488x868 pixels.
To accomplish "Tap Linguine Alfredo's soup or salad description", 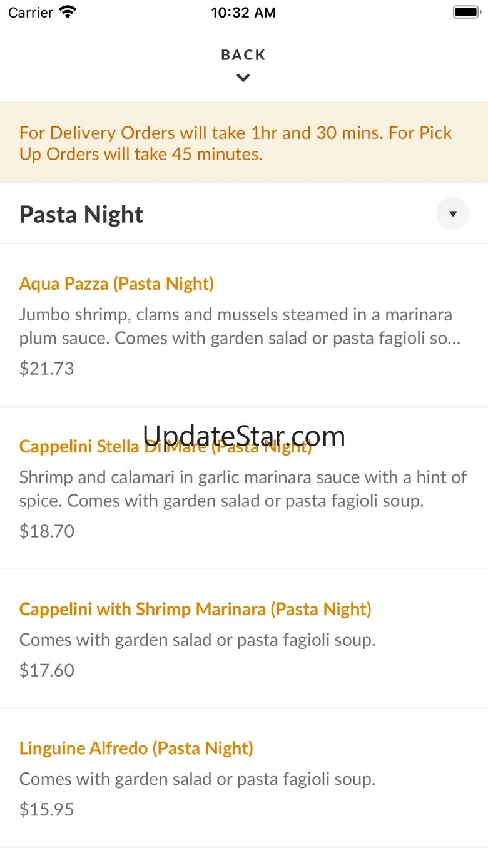I will click(x=197, y=779).
